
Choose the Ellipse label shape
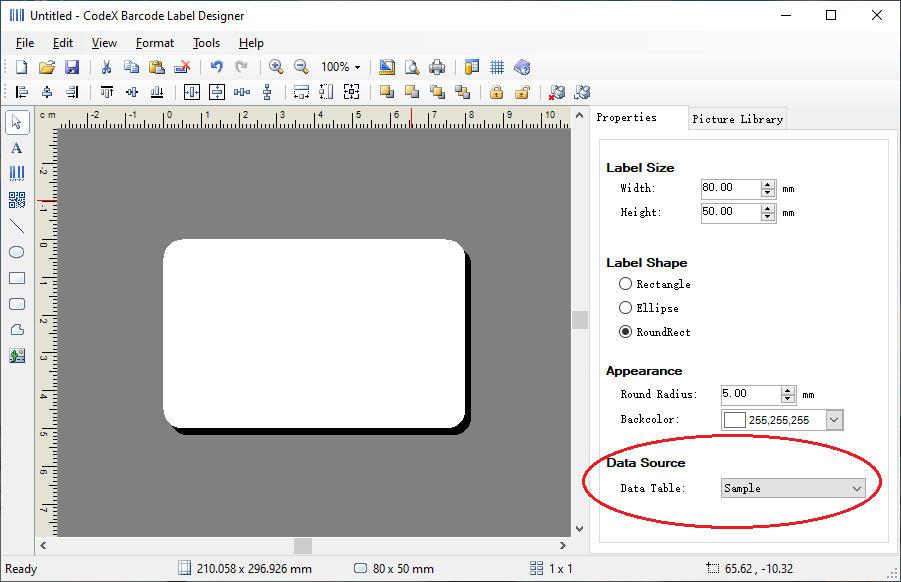(x=648, y=308)
